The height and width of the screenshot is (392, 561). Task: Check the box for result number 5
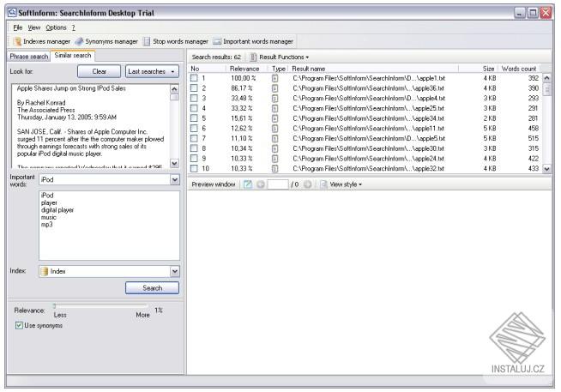194,118
